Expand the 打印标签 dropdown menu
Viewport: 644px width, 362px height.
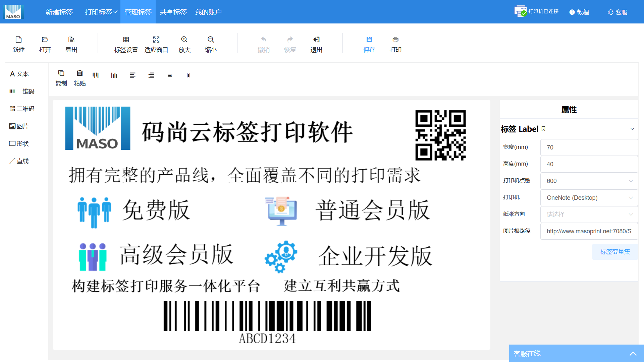pyautogui.click(x=101, y=12)
